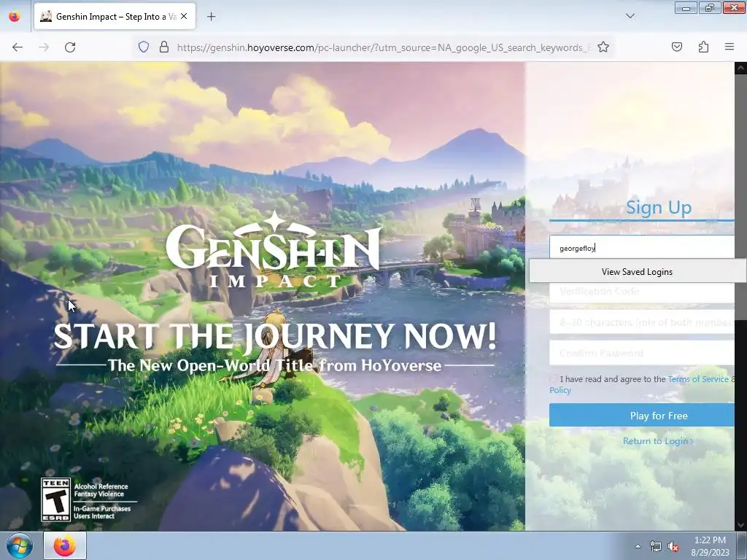This screenshot has width=747, height=560.
Task: Tick the agree to terms checkbox
Action: pyautogui.click(x=553, y=378)
